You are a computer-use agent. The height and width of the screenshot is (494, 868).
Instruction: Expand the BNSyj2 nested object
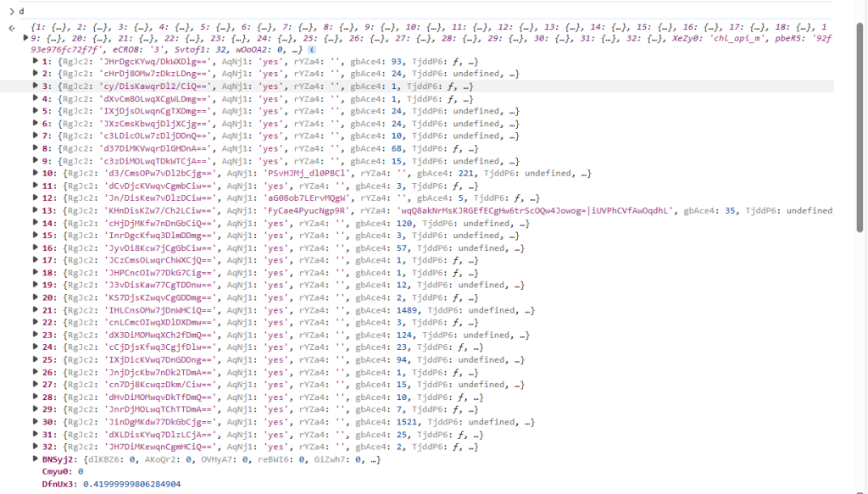[25, 459]
